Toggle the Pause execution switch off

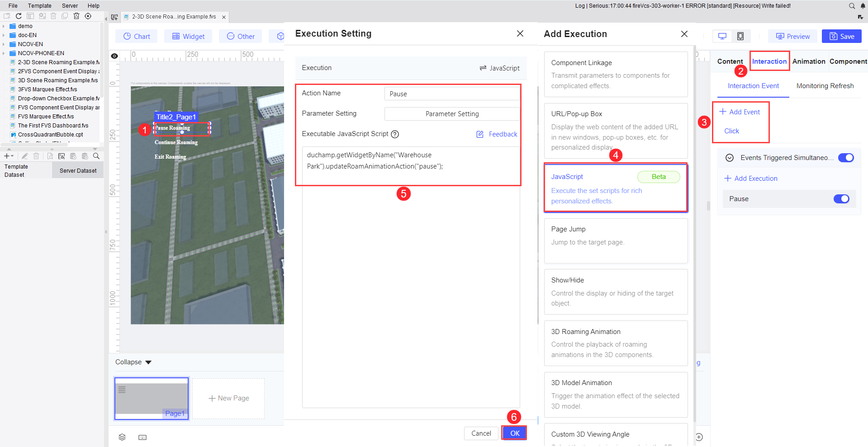point(841,199)
